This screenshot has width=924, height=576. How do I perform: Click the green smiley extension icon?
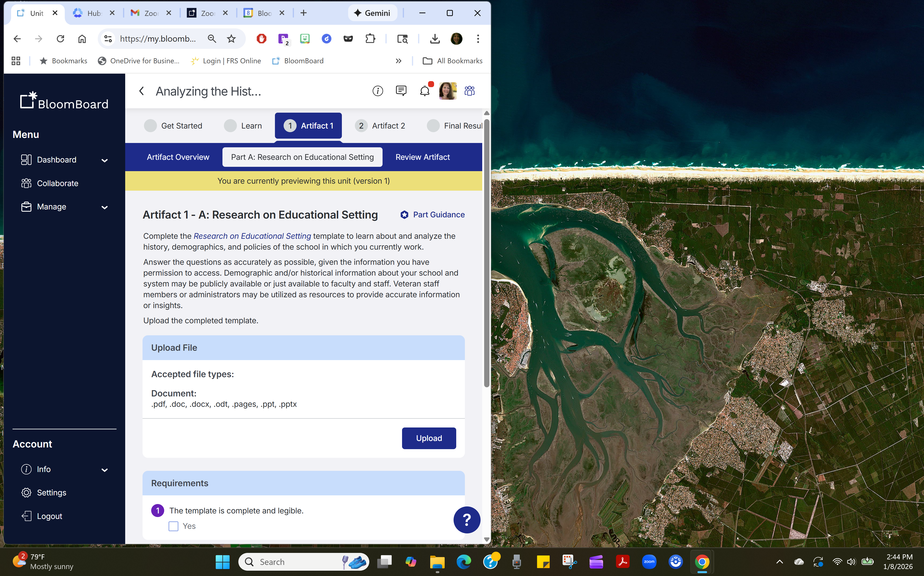click(305, 39)
